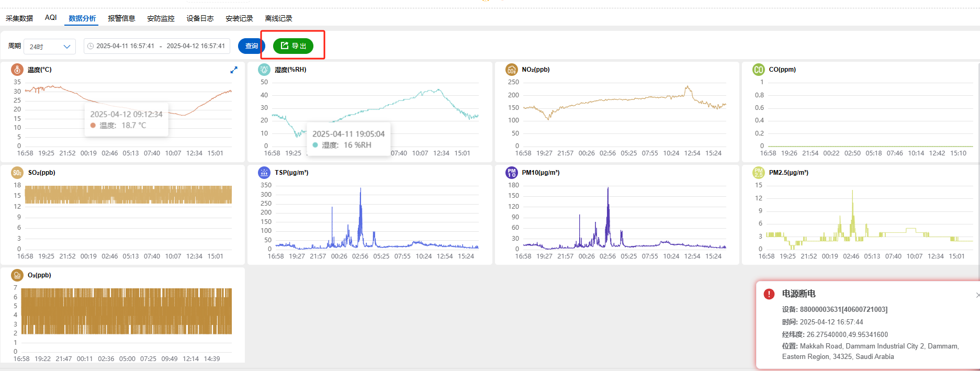This screenshot has width=980, height=371.
Task: Click the humidity droplet icon
Action: (264, 70)
